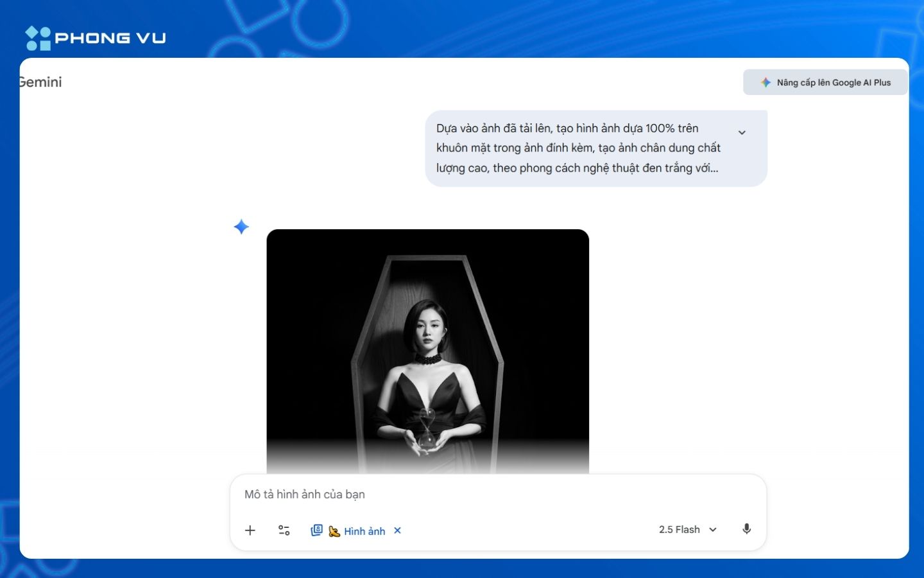The image size is (924, 578).
Task: Expand the collapsed user prompt chevron
Action: 742,133
